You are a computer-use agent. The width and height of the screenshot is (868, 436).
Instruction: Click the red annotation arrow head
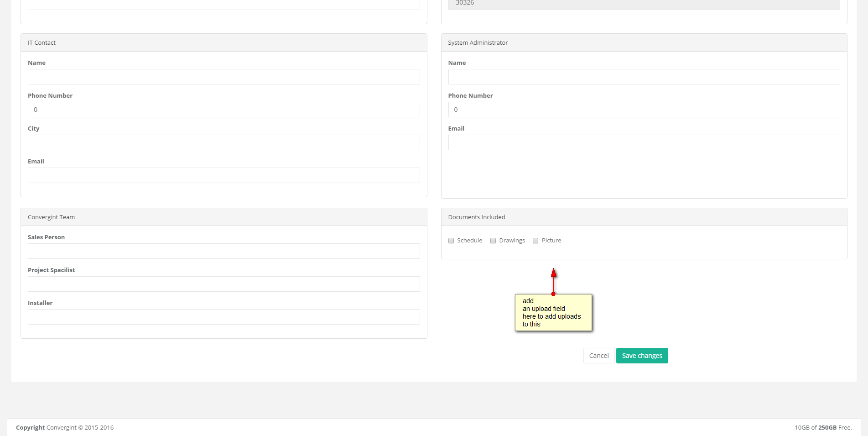(554, 273)
